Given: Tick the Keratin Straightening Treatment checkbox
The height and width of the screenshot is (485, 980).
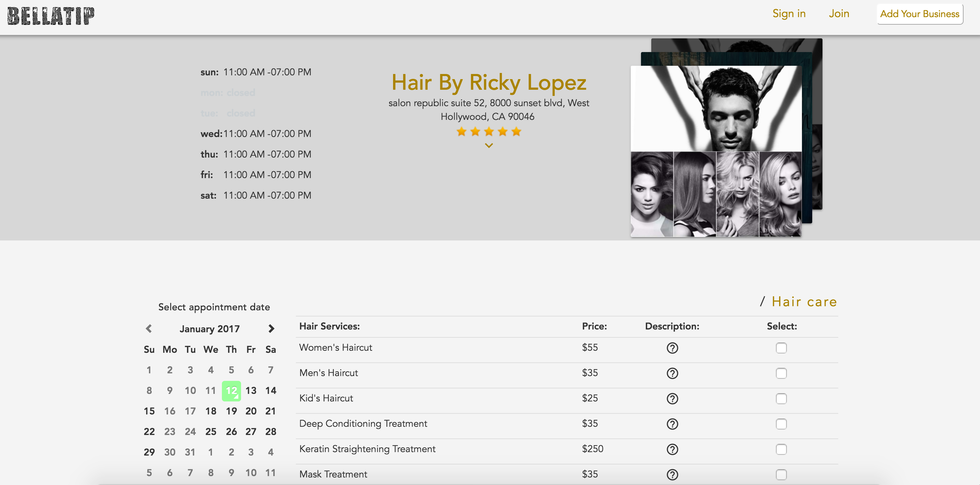Looking at the screenshot, I should click(781, 449).
